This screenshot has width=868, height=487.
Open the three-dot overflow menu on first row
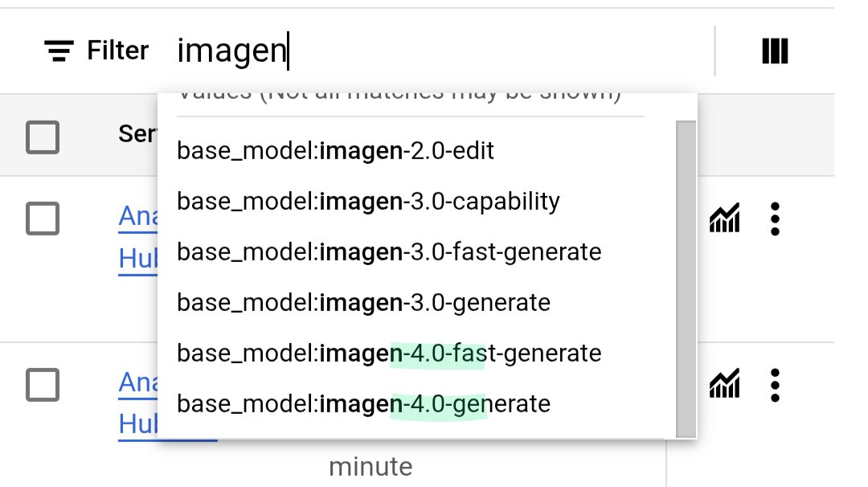(775, 219)
